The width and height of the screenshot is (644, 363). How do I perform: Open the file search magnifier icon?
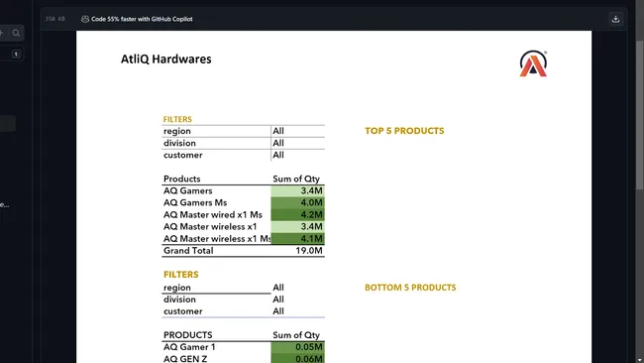(x=16, y=33)
